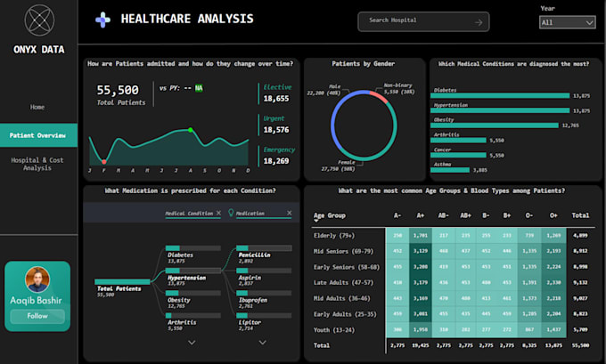The height and width of the screenshot is (364, 606).
Task: Click the Early Adults (25-35) row label
Action: (345, 314)
